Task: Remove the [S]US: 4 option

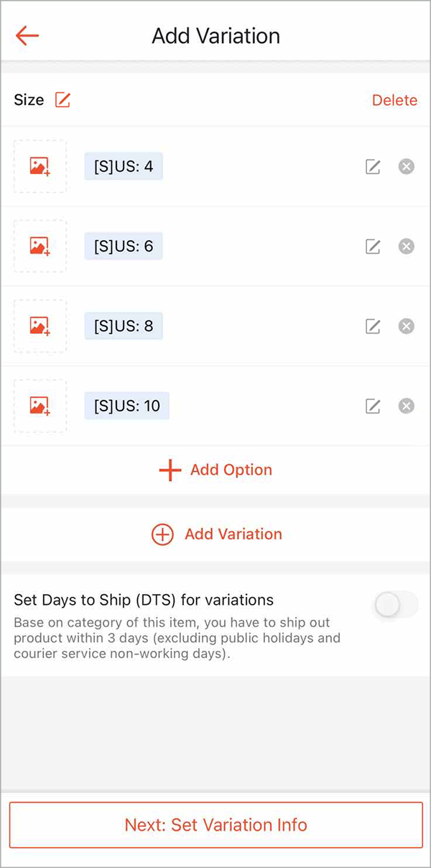Action: (406, 166)
